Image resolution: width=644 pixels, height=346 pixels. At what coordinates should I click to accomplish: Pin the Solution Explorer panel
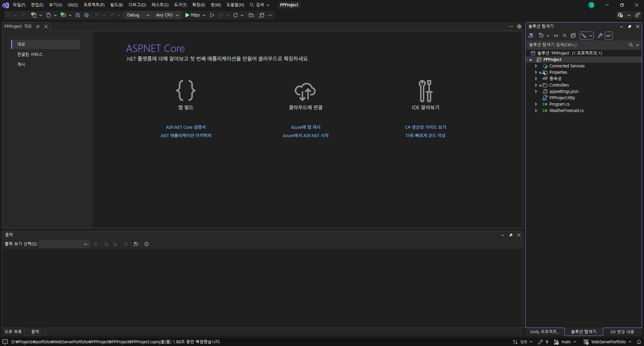630,26
